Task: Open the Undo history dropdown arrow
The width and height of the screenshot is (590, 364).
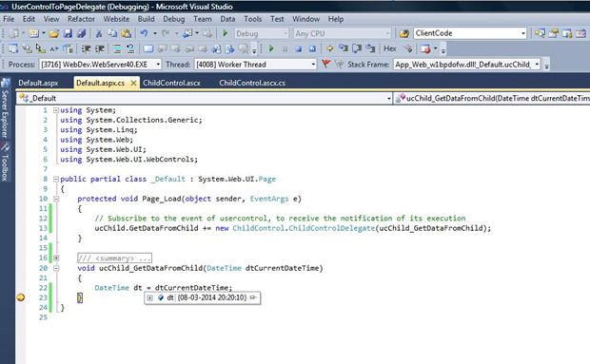Action: click(x=155, y=33)
